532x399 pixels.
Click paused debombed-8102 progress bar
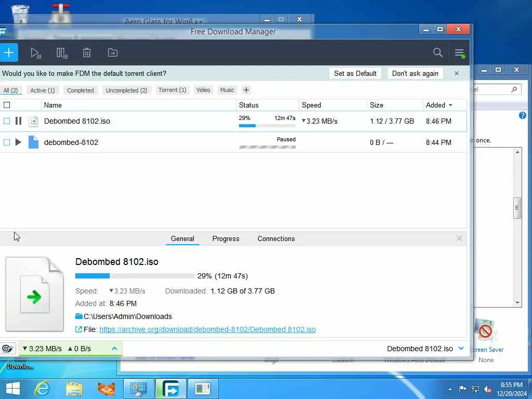268,147
